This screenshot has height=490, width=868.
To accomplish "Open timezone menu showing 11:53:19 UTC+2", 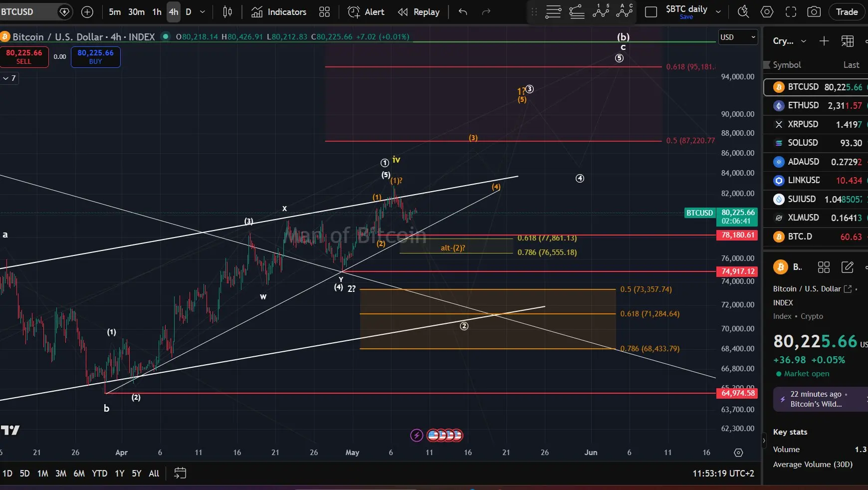I will pyautogui.click(x=723, y=474).
